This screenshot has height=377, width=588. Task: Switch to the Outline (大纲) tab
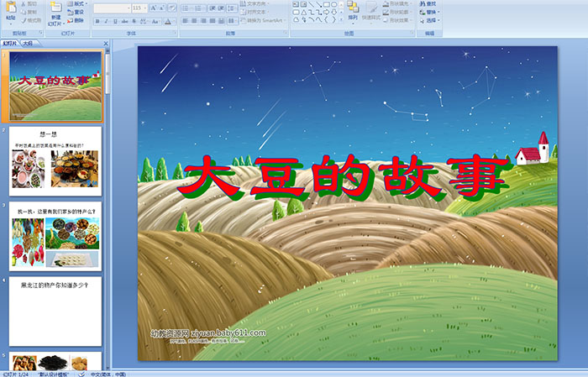[x=29, y=42]
